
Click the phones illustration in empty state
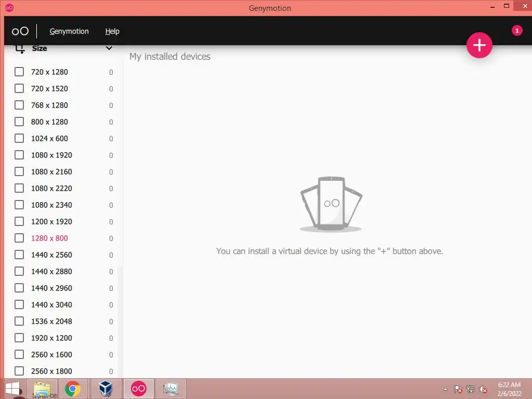331,204
